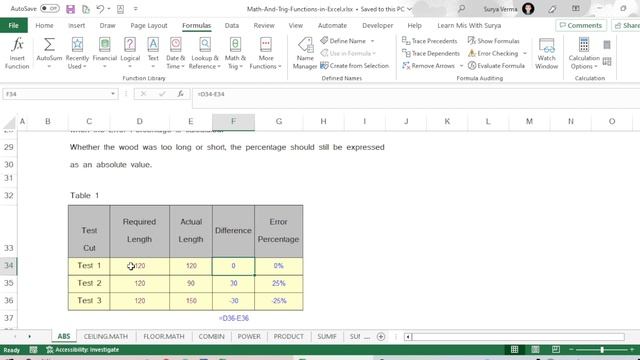Switch to the Home tab

[x=44, y=25]
